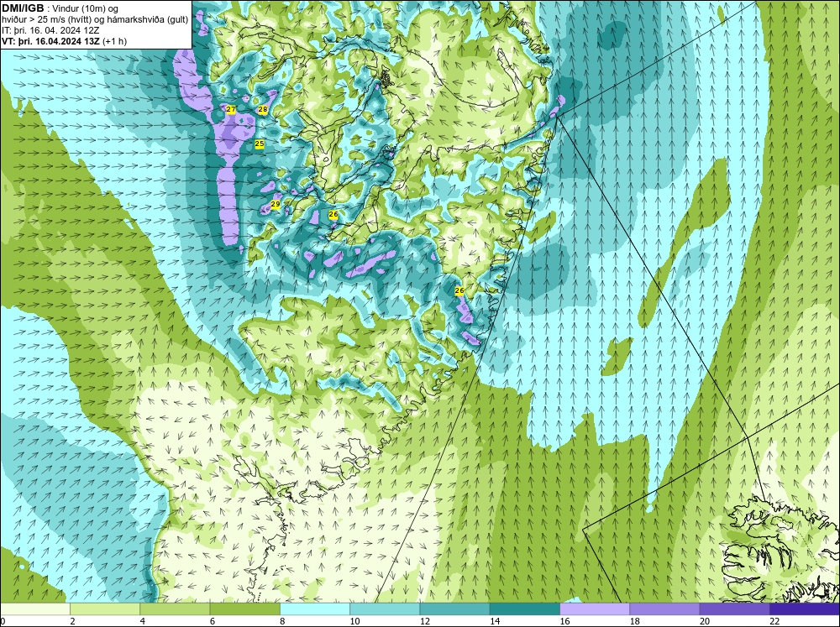The height and width of the screenshot is (627, 840).
Task: Click the 'hviður > 25 m/s' header line
Action: (95, 20)
